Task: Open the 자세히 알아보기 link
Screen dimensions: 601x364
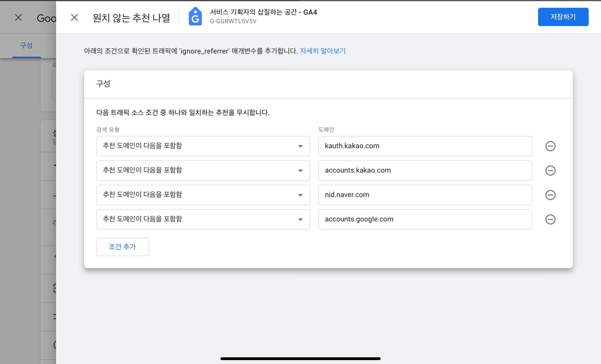Action: 323,51
